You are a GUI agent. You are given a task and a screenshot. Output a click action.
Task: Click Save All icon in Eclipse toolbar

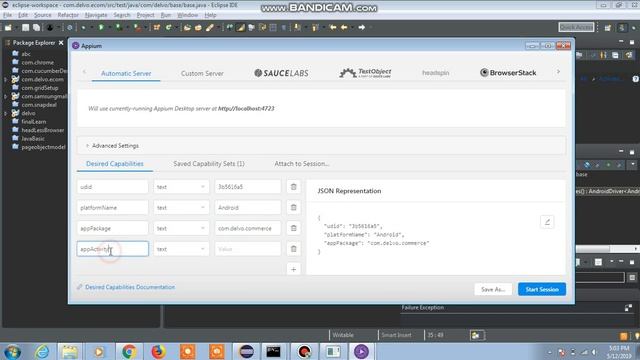tap(36, 27)
